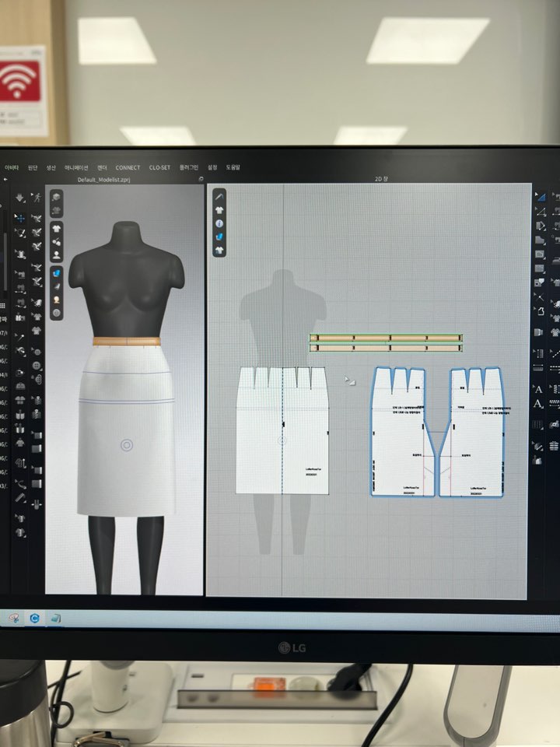560x747 pixels.
Task: Open the 아바타 menu
Action: coord(11,167)
